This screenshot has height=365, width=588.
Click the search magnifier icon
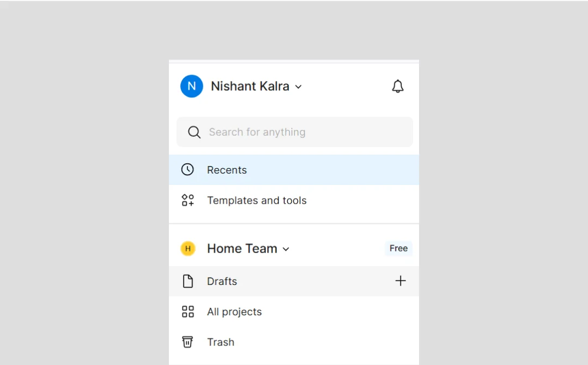(x=194, y=132)
